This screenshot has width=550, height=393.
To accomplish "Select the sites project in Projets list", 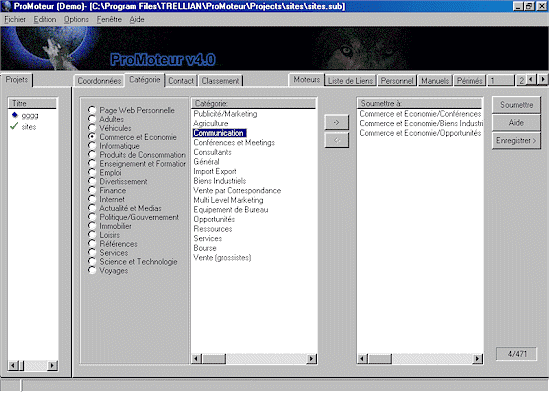I will pos(29,127).
